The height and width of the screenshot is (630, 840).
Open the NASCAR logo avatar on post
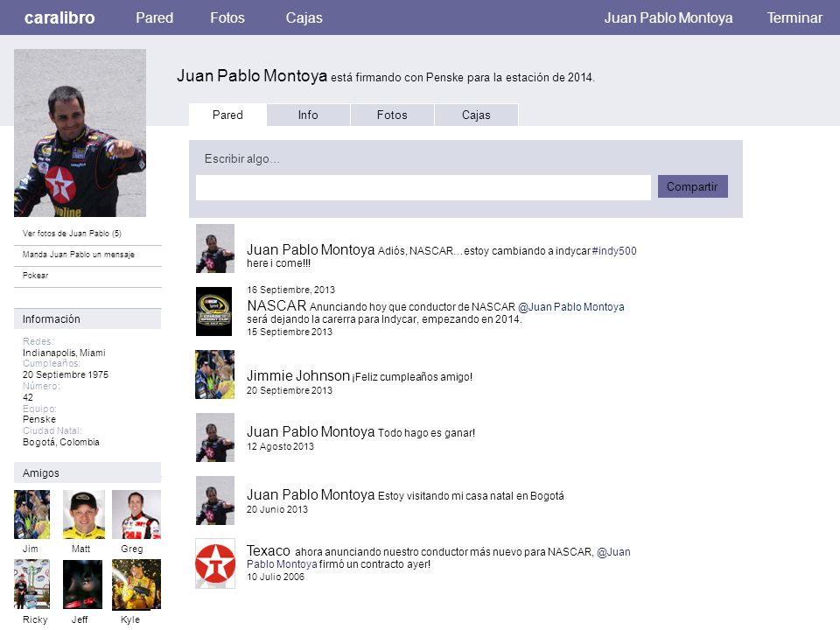click(x=213, y=311)
